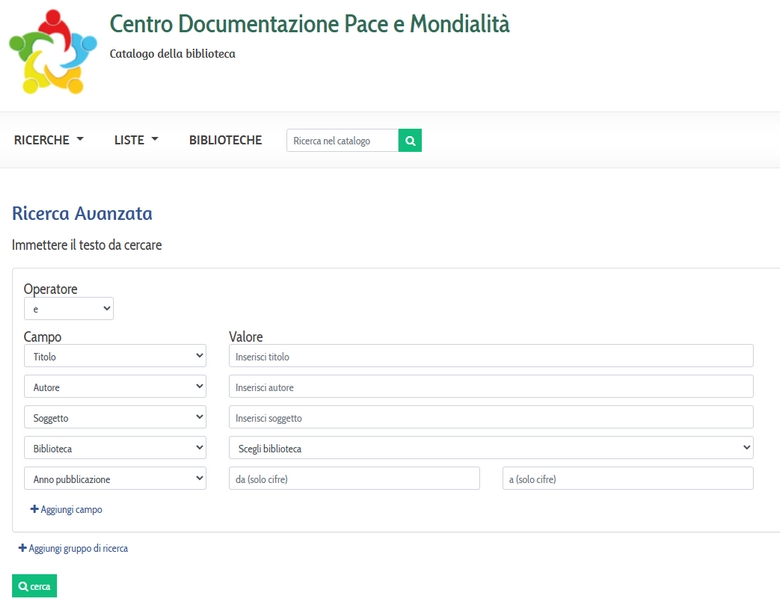The image size is (780, 605).
Task: Open the Autore field selector
Action: 115,387
